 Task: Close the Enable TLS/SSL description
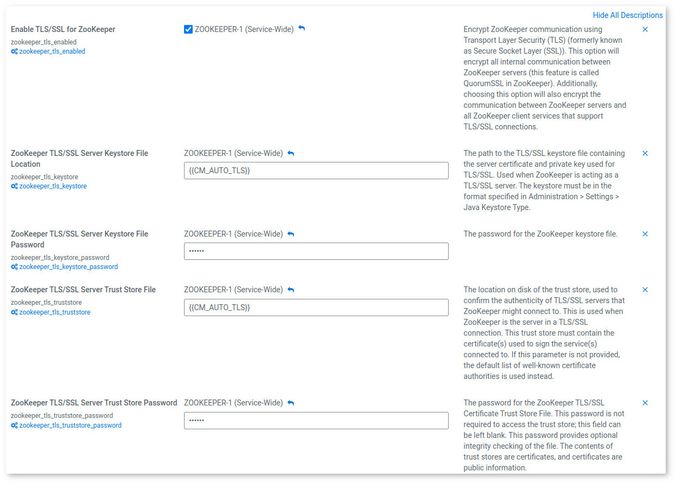pyautogui.click(x=645, y=29)
